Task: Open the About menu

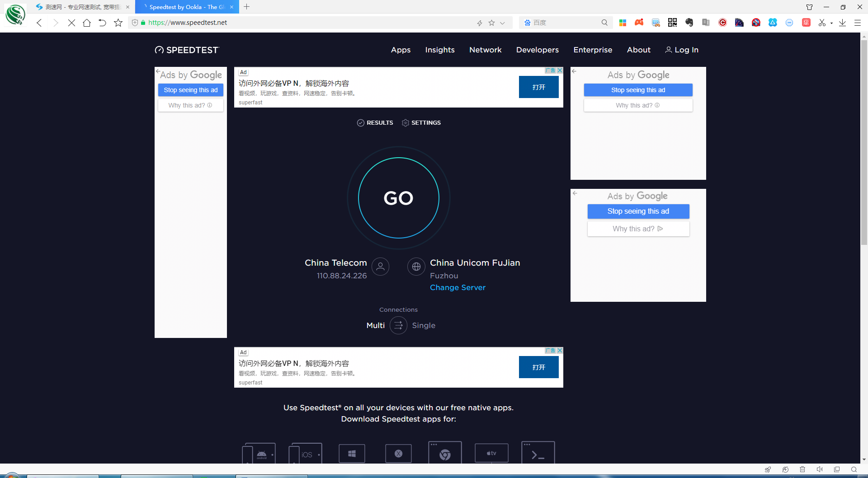Action: pyautogui.click(x=638, y=50)
